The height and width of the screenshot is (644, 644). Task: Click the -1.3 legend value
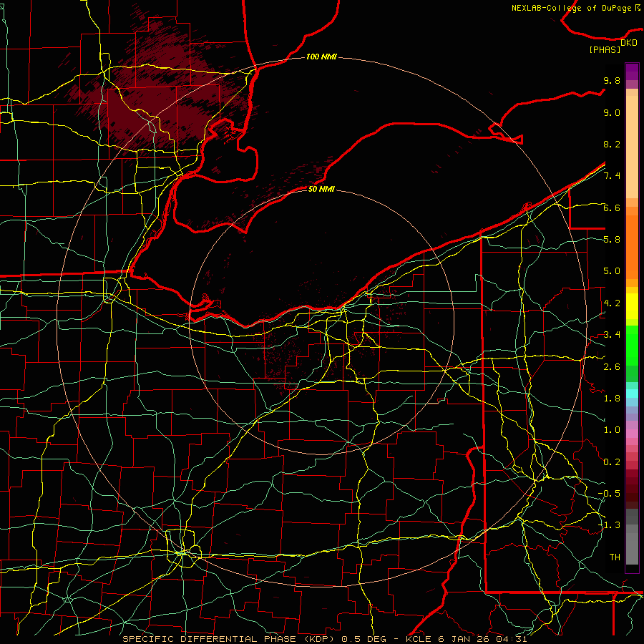(x=609, y=525)
